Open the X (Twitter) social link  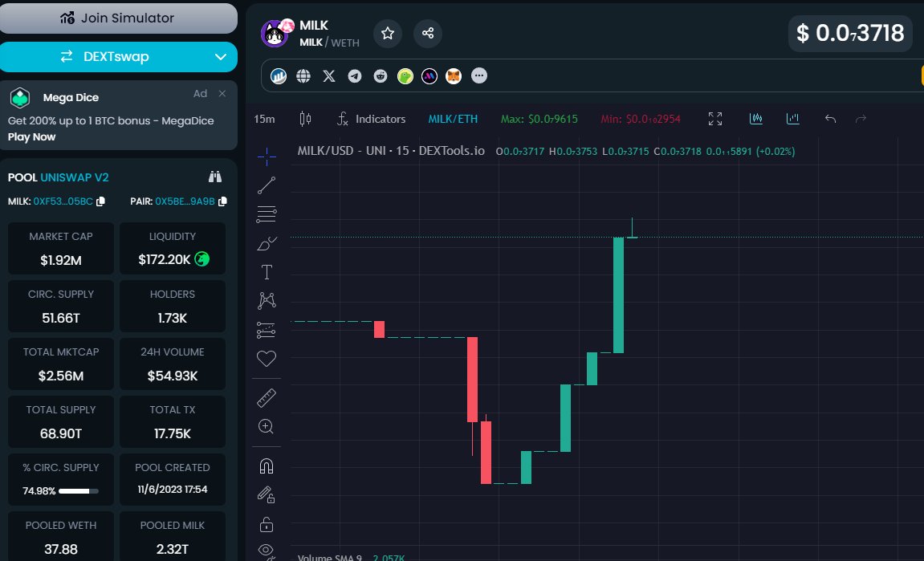pyautogui.click(x=329, y=76)
